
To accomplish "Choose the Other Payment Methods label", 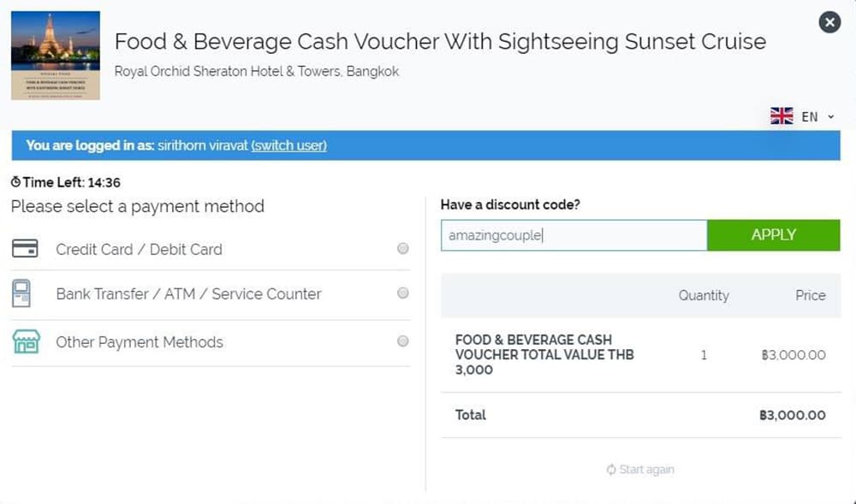I will point(140,342).
